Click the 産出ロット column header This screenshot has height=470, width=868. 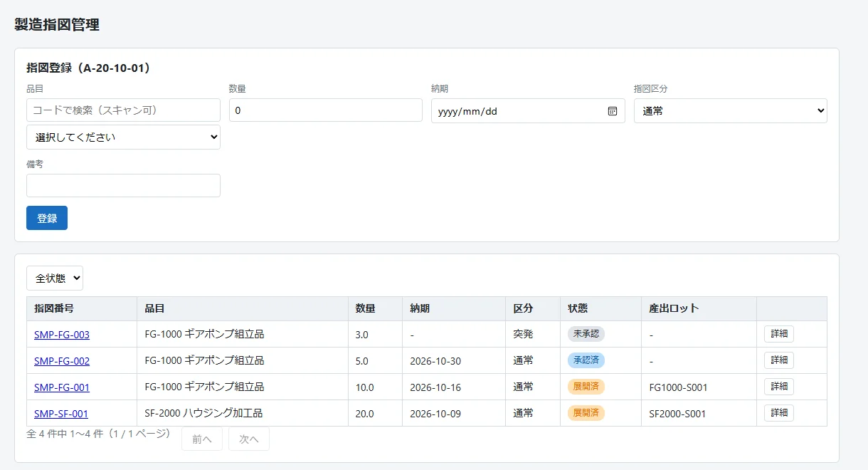(x=699, y=309)
